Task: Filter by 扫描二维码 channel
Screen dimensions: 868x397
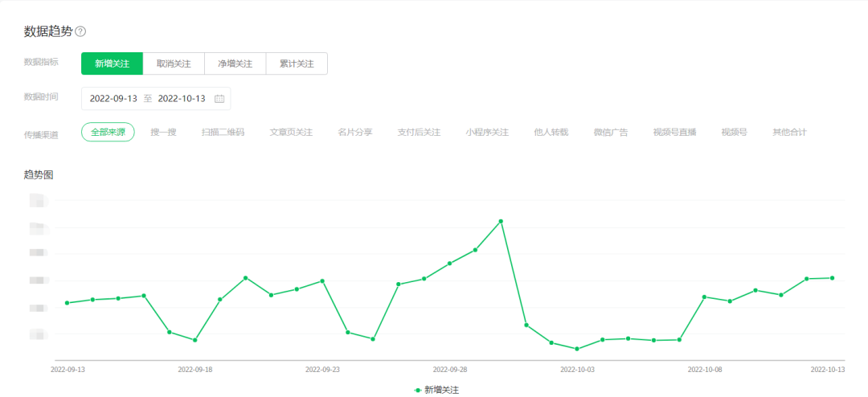Action: (223, 133)
